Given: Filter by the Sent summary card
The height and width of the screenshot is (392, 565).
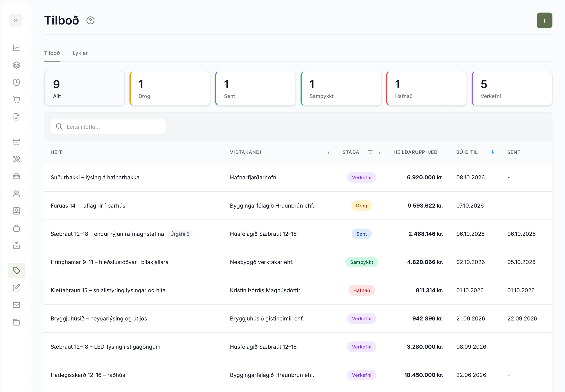Looking at the screenshot, I should [x=255, y=88].
